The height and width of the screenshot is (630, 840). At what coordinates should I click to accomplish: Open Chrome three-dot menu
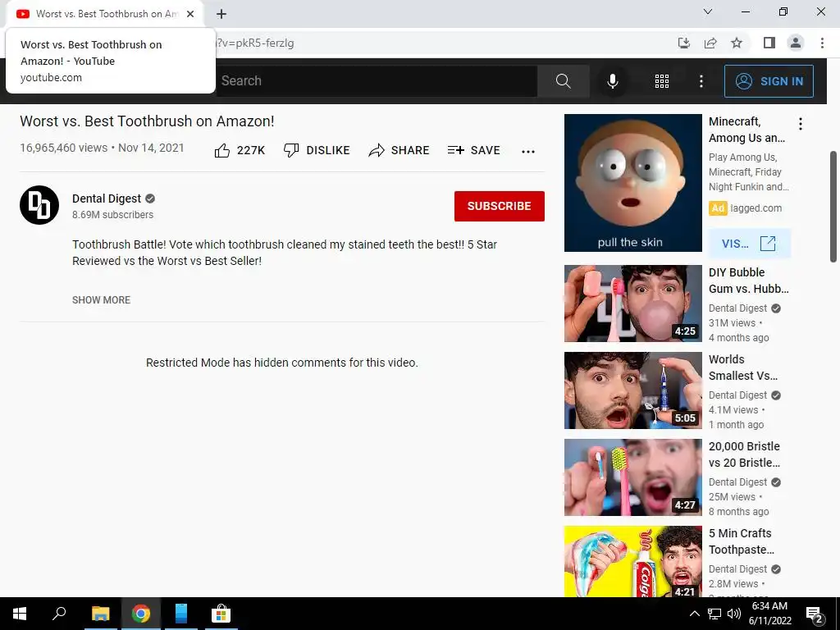pos(822,43)
